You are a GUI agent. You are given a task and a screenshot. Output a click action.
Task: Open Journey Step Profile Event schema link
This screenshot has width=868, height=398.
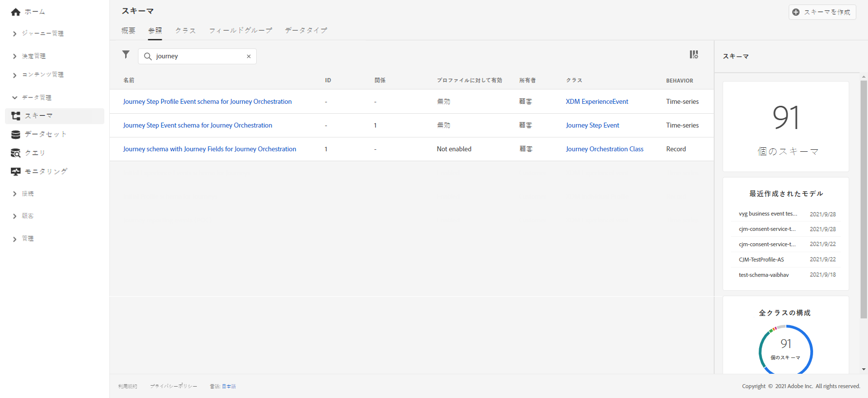207,102
